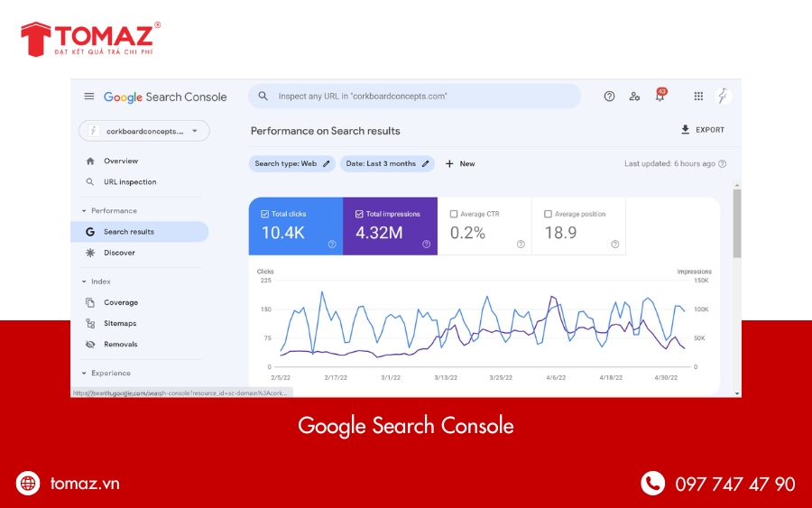The width and height of the screenshot is (812, 508).
Task: Edit Search type filter pencil icon
Action: [x=327, y=163]
